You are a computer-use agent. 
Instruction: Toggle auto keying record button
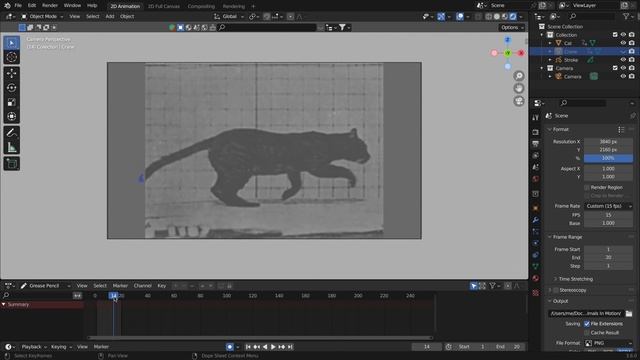(230, 347)
